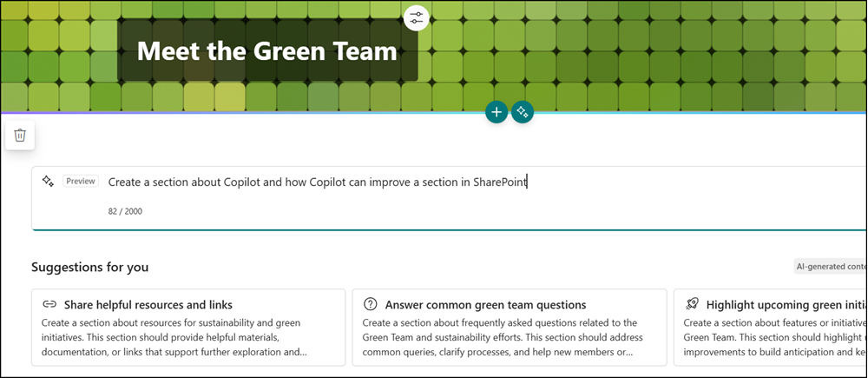Image resolution: width=868 pixels, height=378 pixels.
Task: Click the green tiled banner image
Action: tap(660, 52)
